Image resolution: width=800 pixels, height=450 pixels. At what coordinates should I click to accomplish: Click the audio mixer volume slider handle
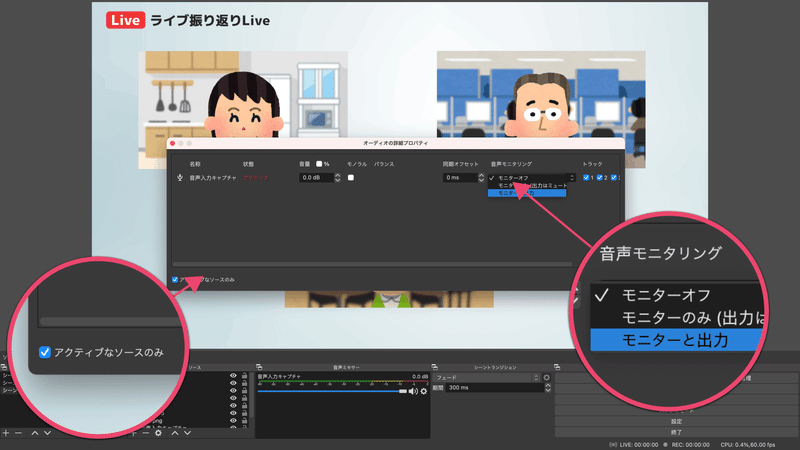(x=403, y=391)
